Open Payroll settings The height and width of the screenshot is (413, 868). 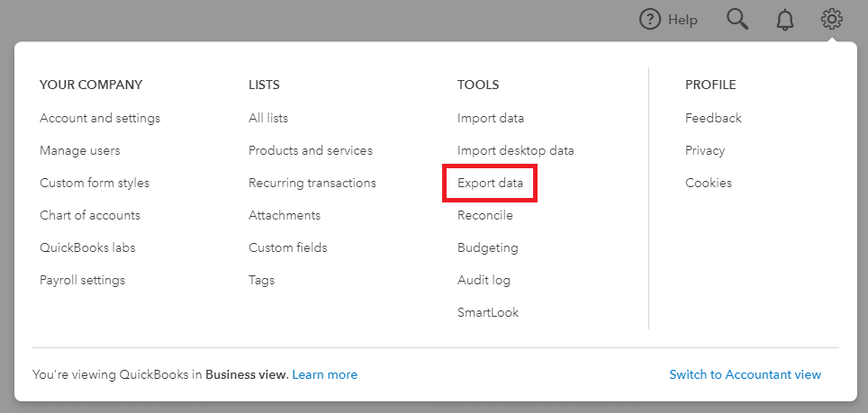(x=83, y=281)
